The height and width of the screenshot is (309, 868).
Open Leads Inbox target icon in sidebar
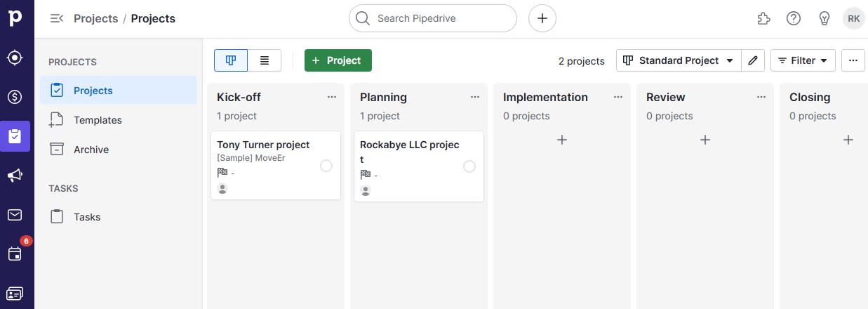[15, 58]
